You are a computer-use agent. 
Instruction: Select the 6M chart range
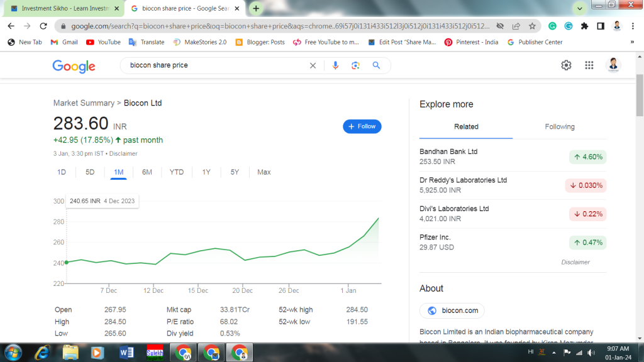click(147, 172)
